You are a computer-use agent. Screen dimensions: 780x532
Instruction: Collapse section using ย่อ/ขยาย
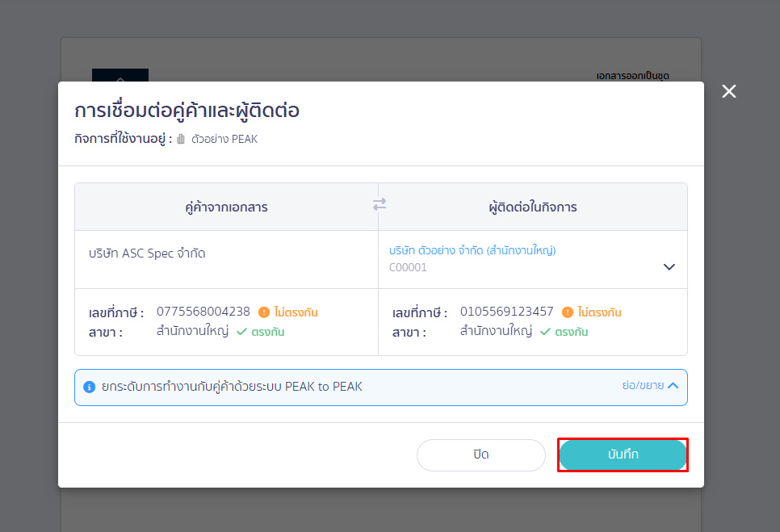coord(650,385)
